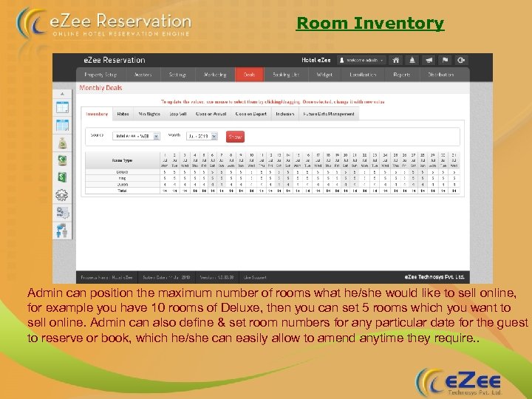The height and width of the screenshot is (399, 532).
Task: Open the Settings menu
Action: (x=178, y=75)
